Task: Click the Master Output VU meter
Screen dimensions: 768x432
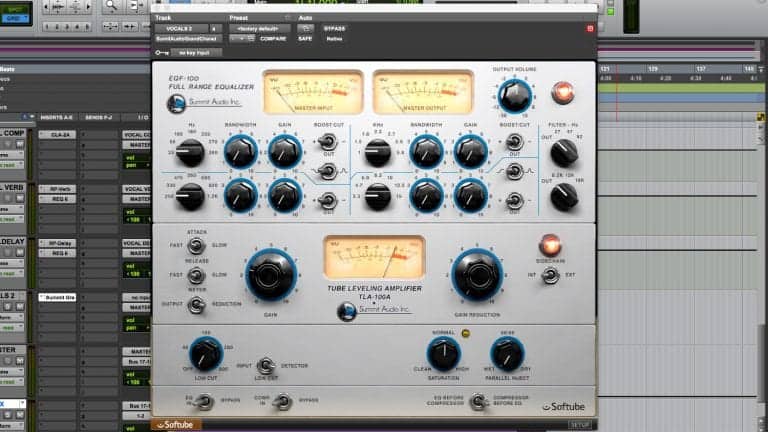Action: pyautogui.click(x=423, y=92)
